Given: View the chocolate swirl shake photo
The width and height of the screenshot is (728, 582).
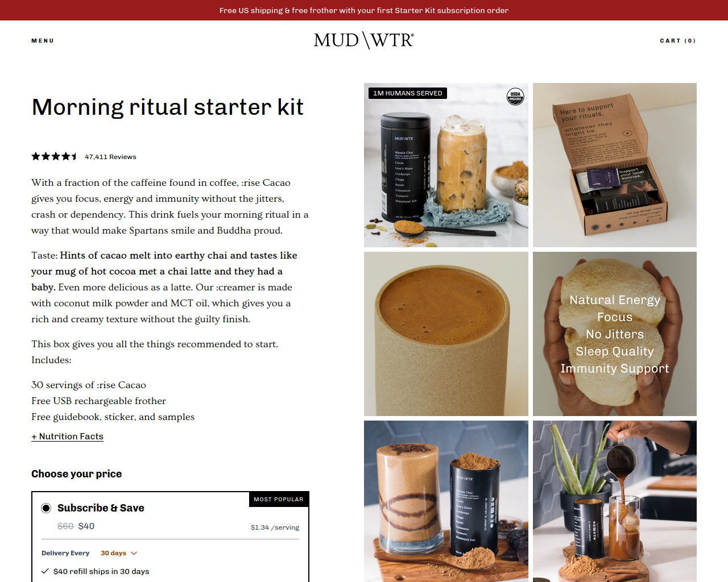Looking at the screenshot, I should (x=446, y=501).
